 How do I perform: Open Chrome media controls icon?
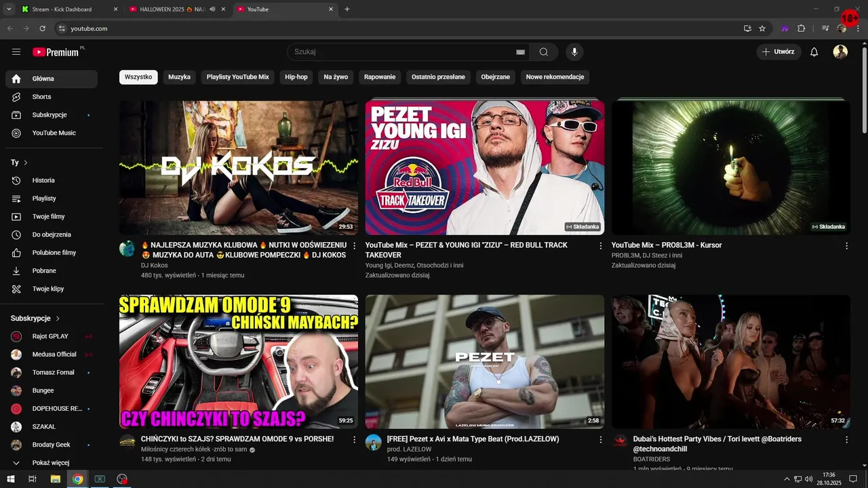825,28
